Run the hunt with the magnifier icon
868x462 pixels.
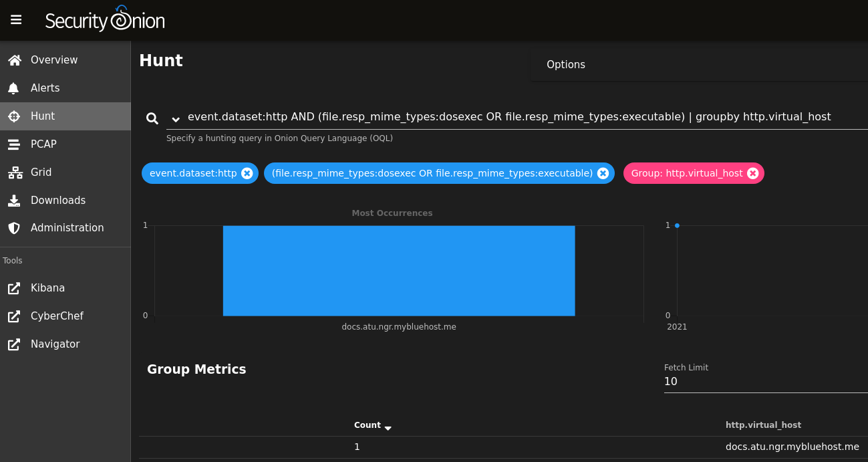(152, 118)
